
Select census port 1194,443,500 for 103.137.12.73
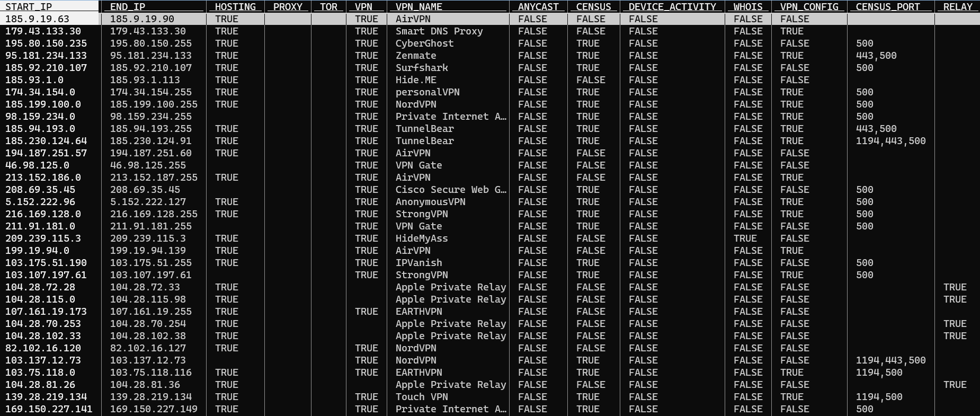click(x=890, y=360)
